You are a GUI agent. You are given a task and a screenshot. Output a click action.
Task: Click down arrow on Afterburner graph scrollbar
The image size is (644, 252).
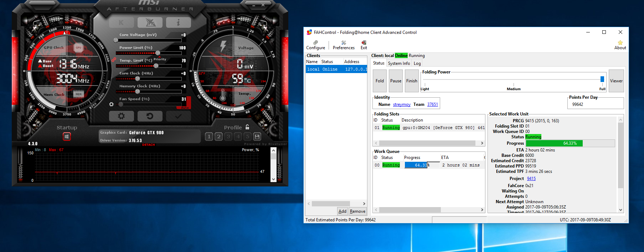[x=273, y=179]
